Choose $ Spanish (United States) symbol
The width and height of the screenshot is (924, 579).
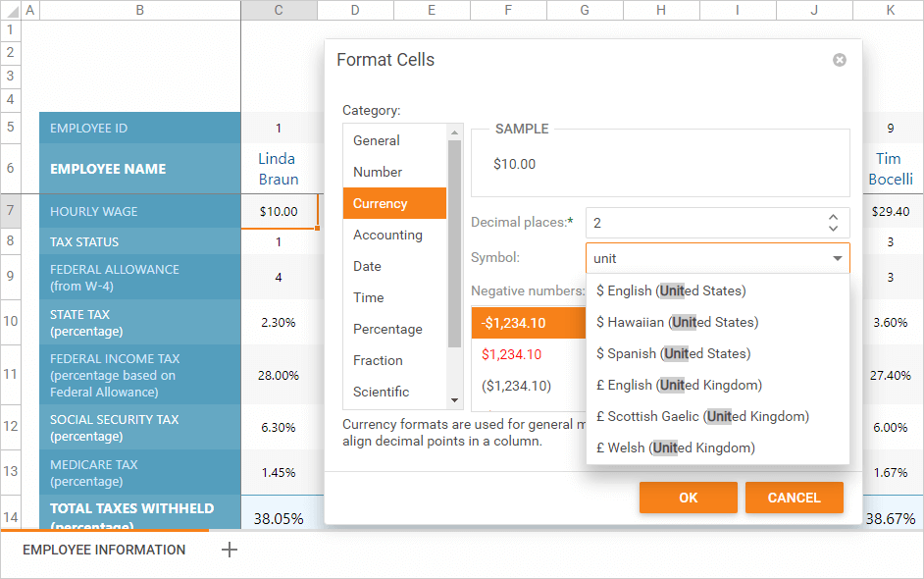[x=718, y=353]
